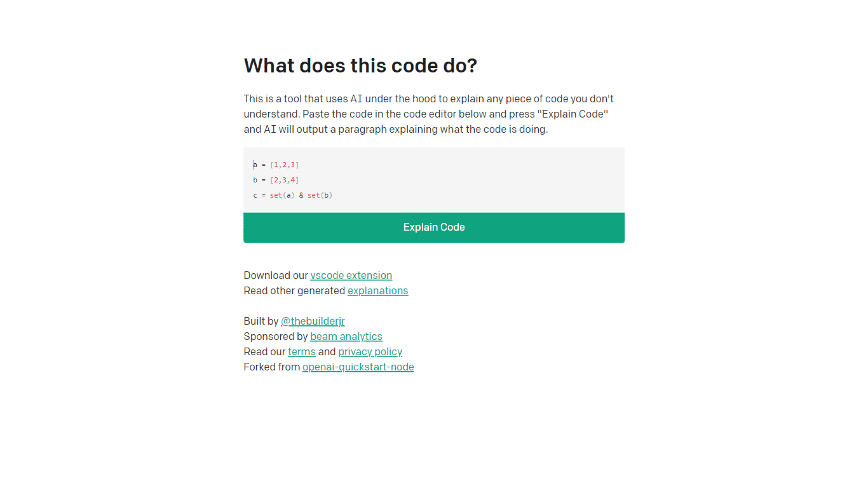Viewport: 868px width, 488px height.
Task: Click set(a) in the code editor
Action: tap(282, 196)
